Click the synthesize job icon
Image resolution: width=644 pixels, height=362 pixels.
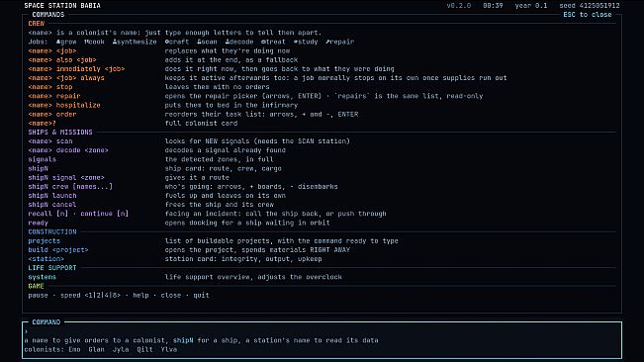tap(115, 42)
